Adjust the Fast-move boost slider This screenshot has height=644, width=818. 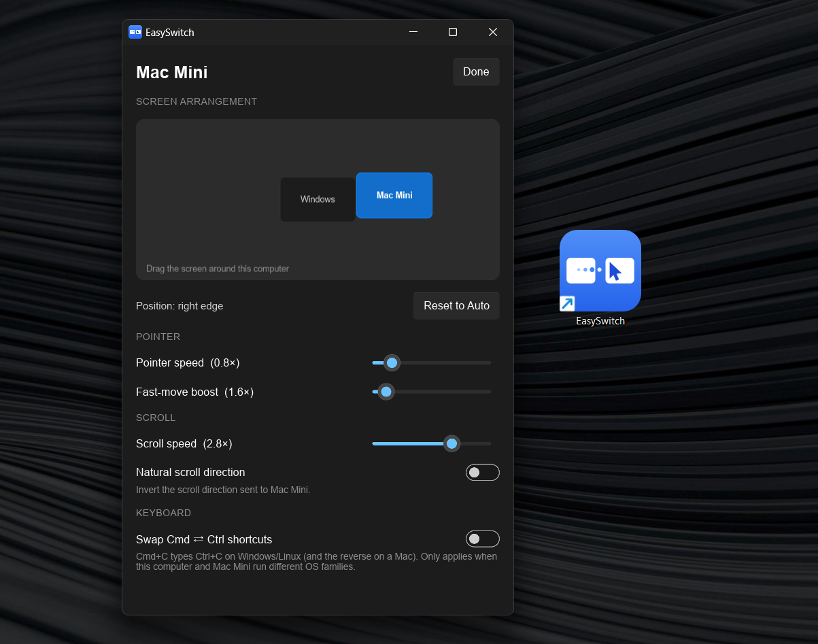tap(432, 392)
